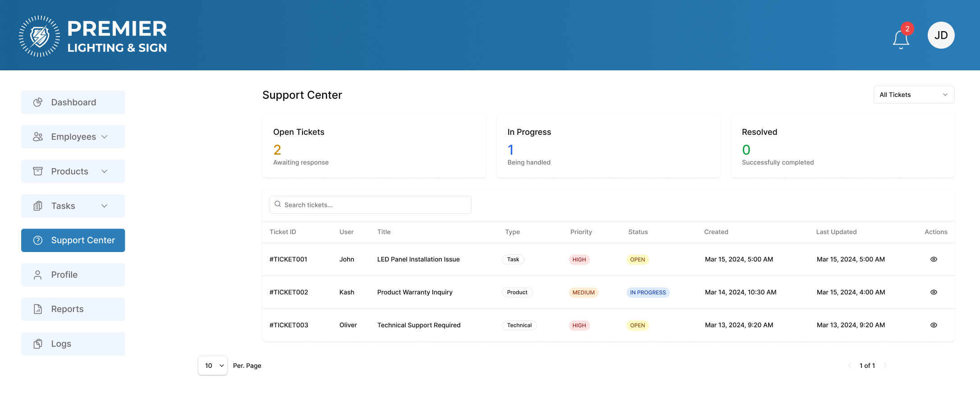View ticket #TICKET003 via eye icon

(x=934, y=325)
